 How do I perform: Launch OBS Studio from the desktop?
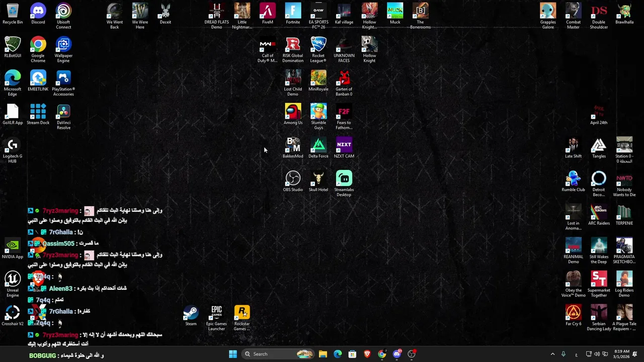point(293,182)
